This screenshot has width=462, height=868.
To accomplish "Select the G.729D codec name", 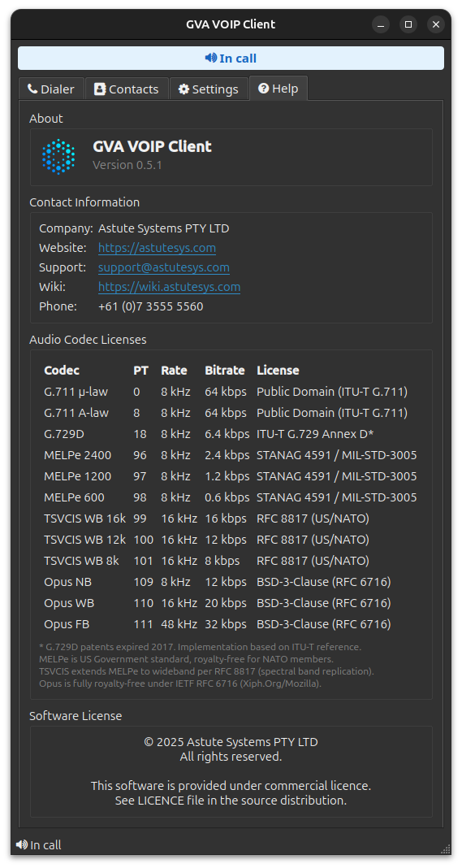I will coord(64,434).
